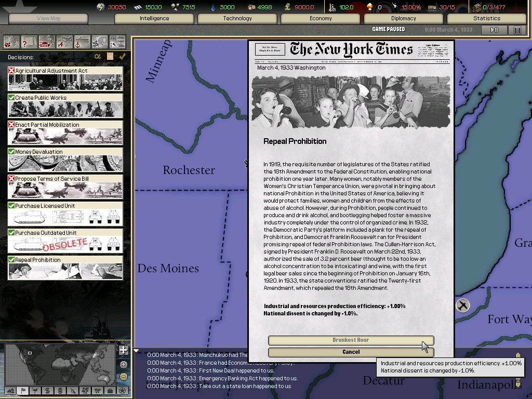532x399 pixels.
Task: Click the supplies crates resource icon
Action: [251, 7]
